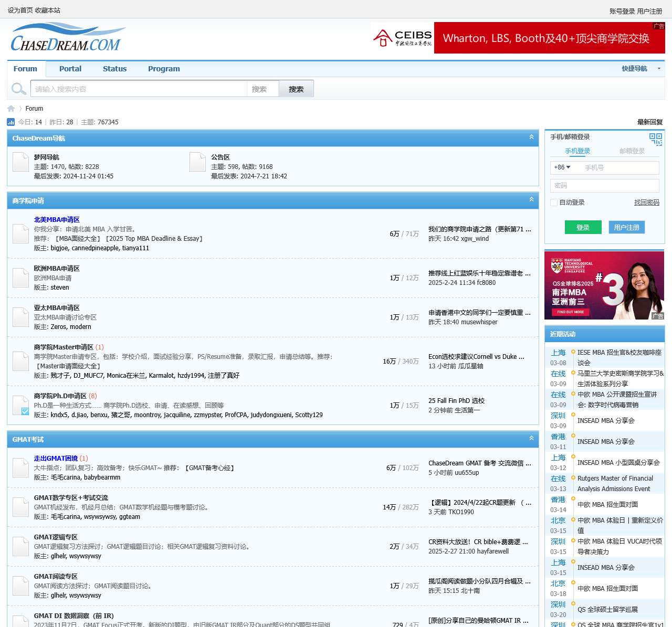This screenshot has width=672, height=627.
Task: Open INSEAD MBA 小型圆桌分享会 event
Action: 618,463
